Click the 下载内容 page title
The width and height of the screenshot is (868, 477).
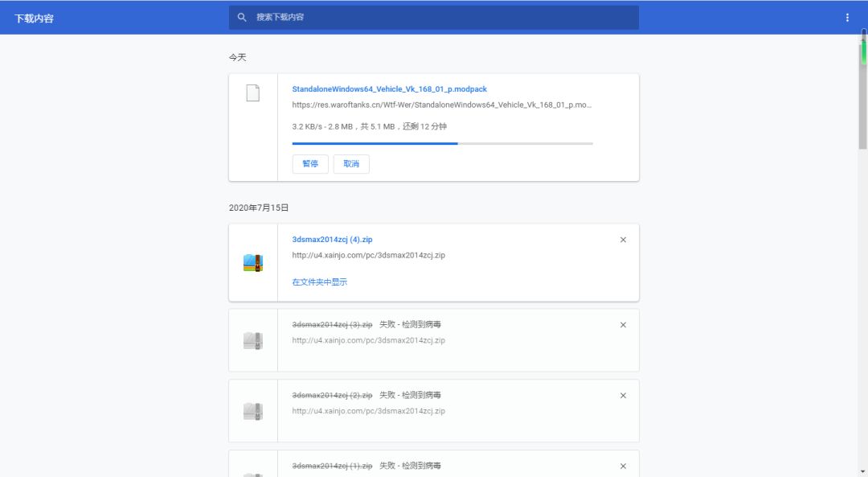pos(34,19)
